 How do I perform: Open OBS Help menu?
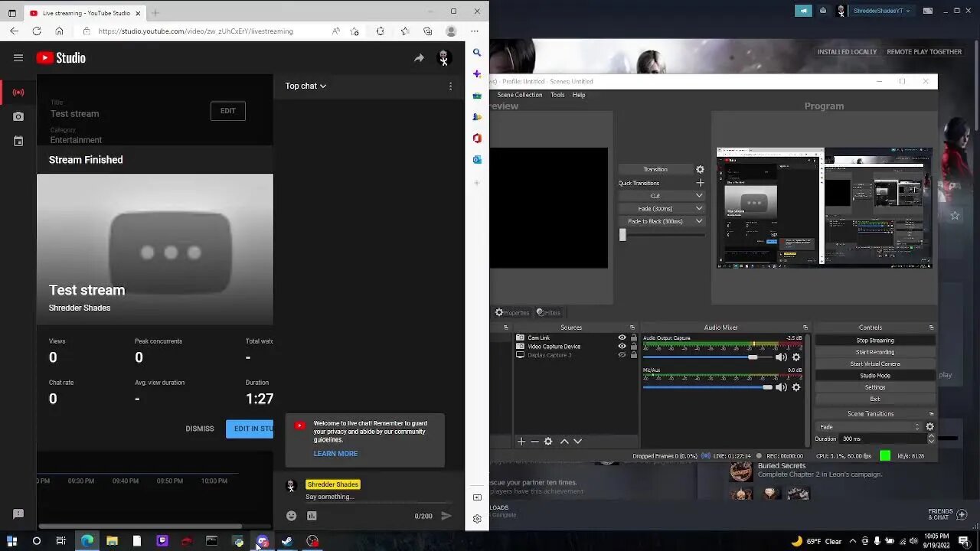click(x=579, y=95)
